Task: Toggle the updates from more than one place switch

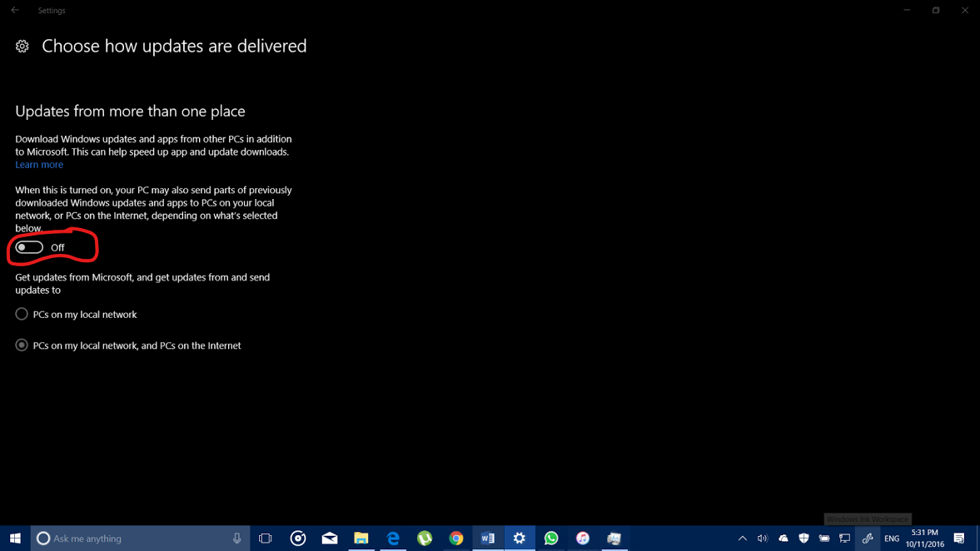Action: 29,247
